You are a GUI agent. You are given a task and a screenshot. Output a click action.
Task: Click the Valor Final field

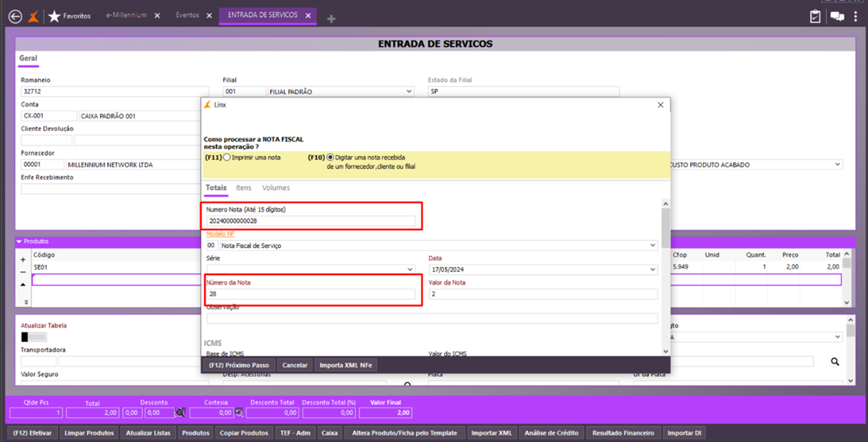pyautogui.click(x=385, y=413)
